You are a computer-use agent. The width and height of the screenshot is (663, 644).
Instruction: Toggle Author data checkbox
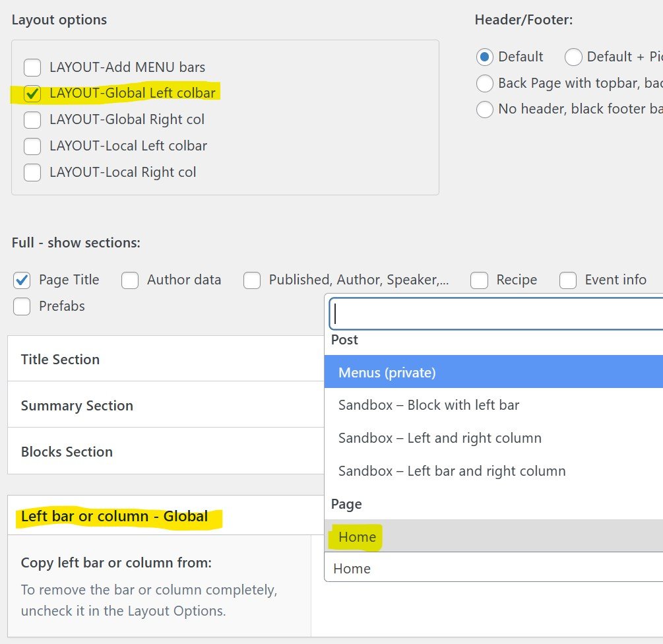[x=130, y=280]
